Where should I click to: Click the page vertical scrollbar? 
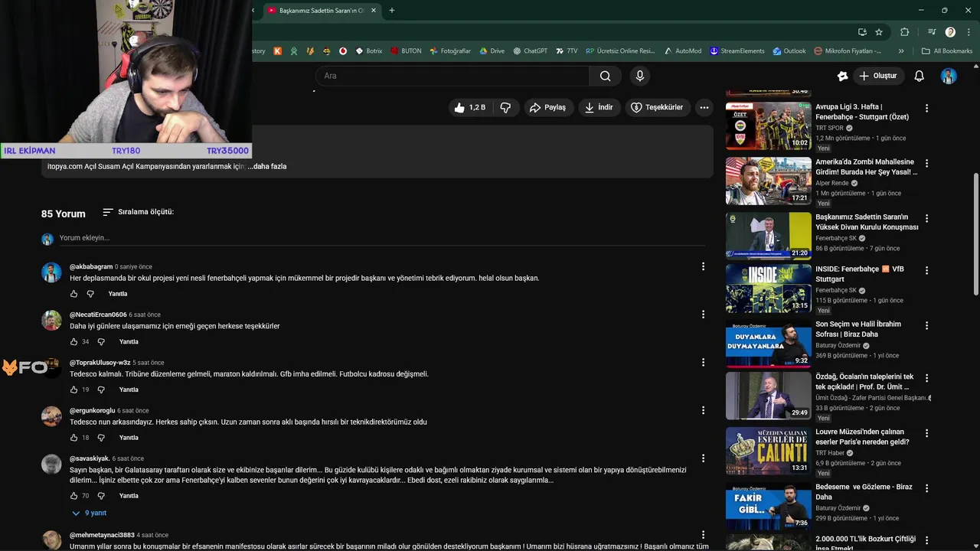click(975, 233)
